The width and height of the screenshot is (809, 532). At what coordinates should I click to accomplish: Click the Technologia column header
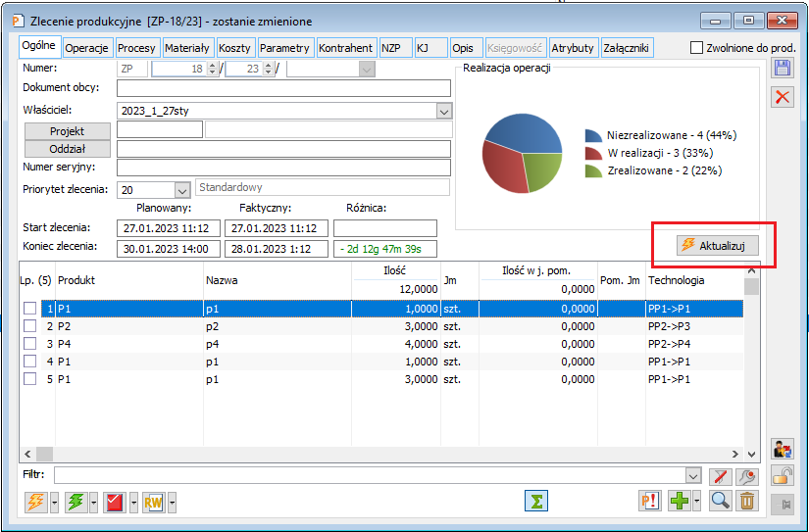(x=694, y=280)
